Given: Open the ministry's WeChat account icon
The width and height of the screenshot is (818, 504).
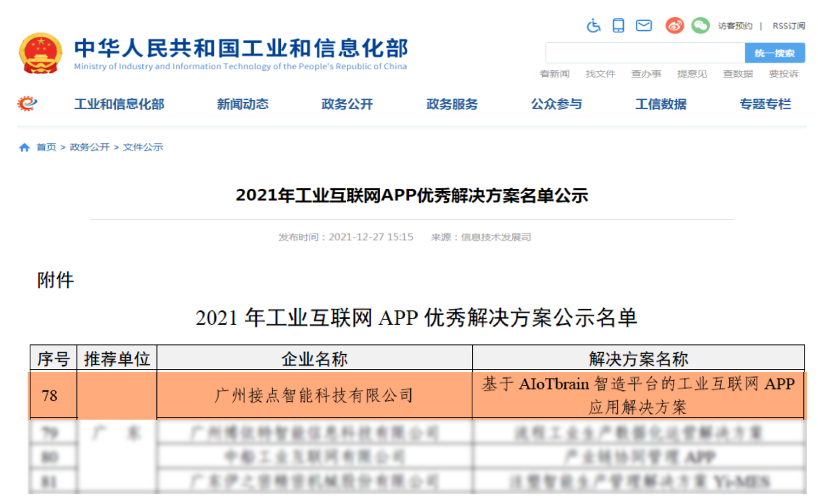Looking at the screenshot, I should (x=700, y=25).
